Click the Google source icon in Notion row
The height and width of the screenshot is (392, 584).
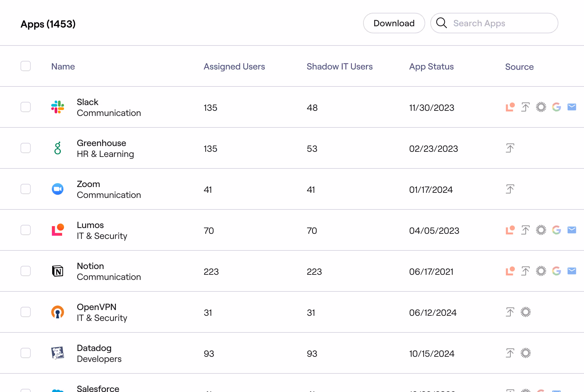point(556,271)
